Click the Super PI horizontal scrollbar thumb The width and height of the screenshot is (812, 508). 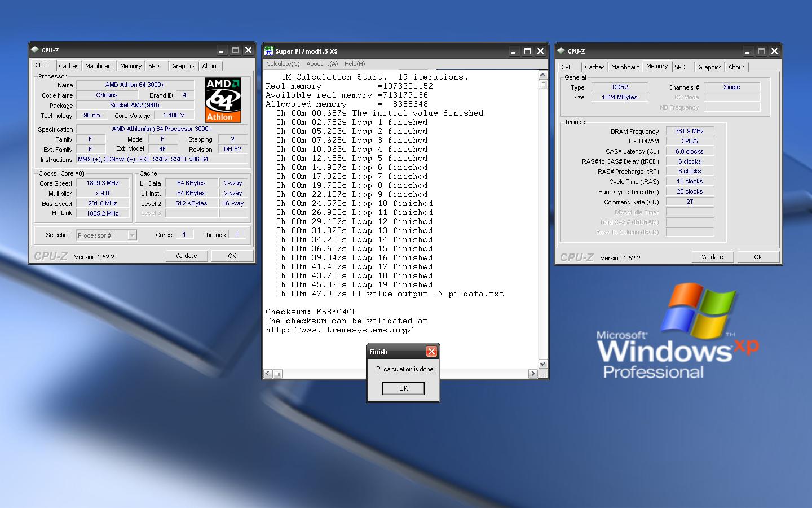[x=278, y=374]
